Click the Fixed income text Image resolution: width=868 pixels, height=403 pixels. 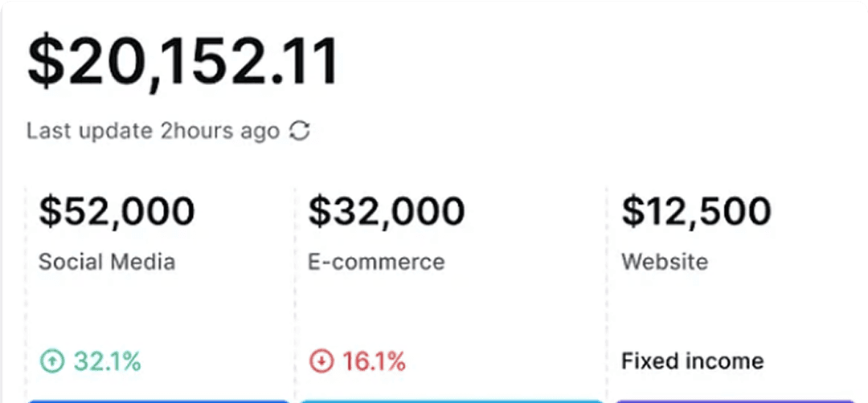click(x=692, y=361)
